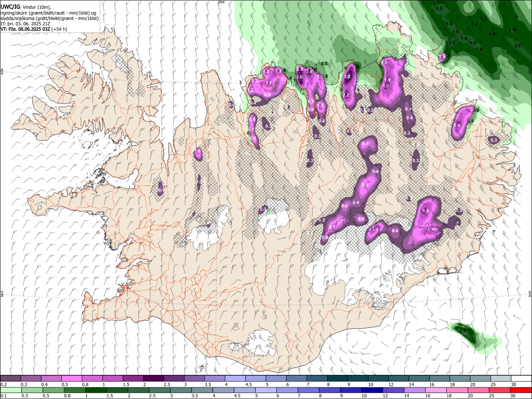Click the "3.2" precipitation value on the map
Image resolution: width=532 pixels, height=399 pixels.
348,77
